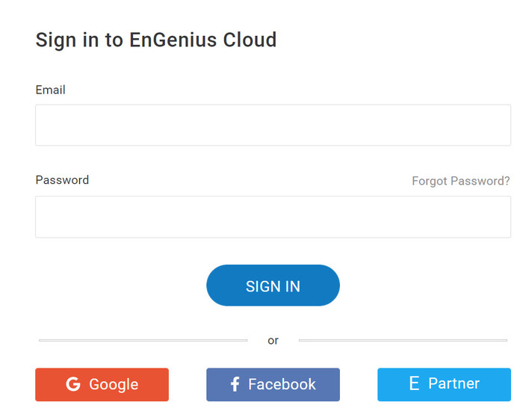Sign in with the Google button

[x=102, y=384]
